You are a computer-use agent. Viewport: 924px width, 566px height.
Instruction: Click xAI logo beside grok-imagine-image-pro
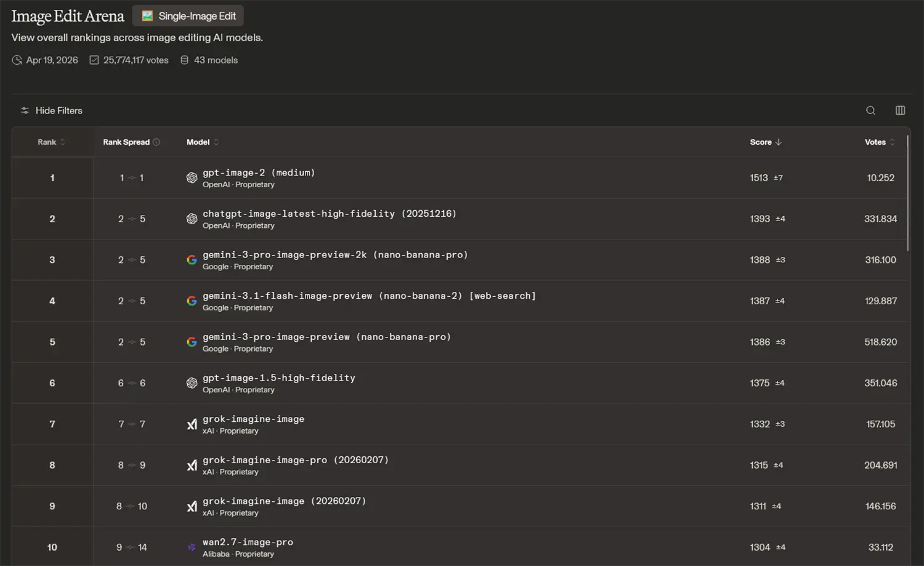click(x=192, y=466)
